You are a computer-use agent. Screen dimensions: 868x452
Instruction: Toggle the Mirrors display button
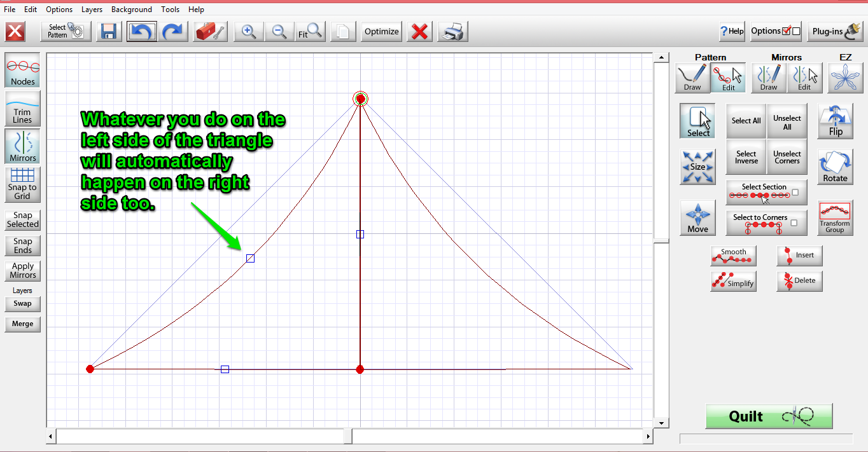[23, 146]
